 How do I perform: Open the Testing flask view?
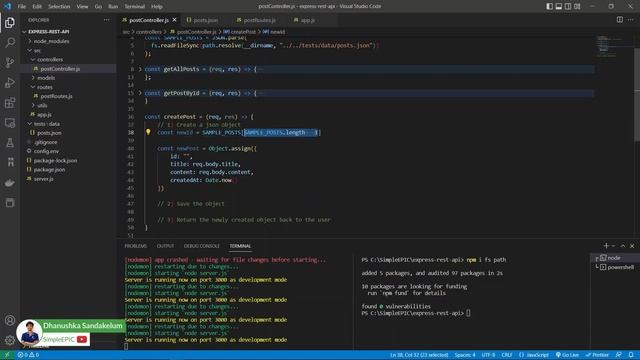pyautogui.click(x=10, y=142)
